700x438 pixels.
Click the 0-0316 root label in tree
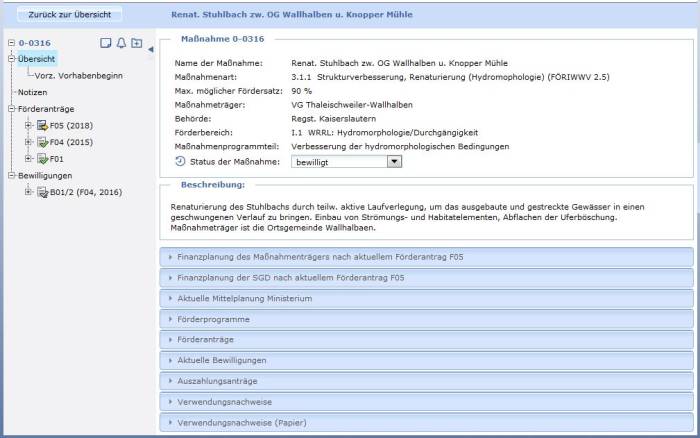[x=34, y=43]
